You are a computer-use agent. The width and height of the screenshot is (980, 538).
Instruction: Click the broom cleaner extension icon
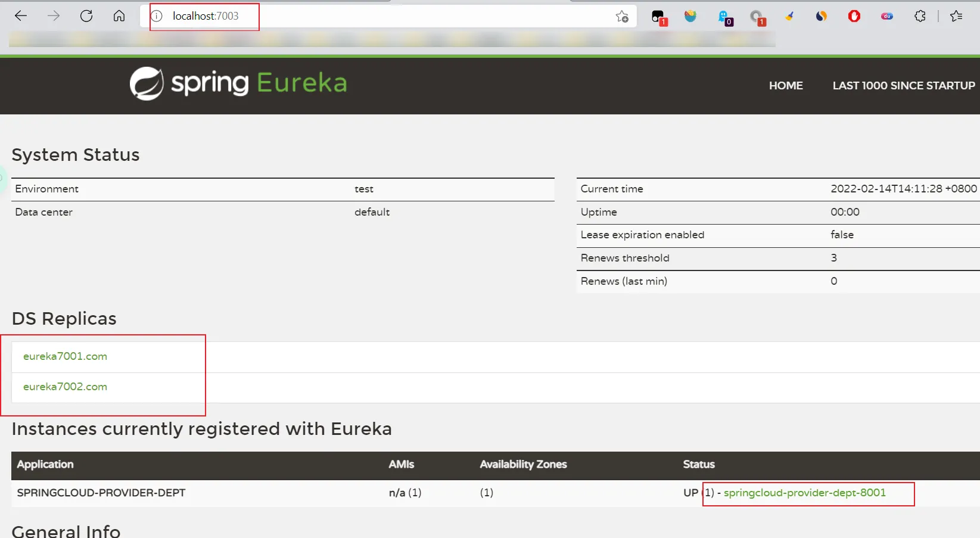click(789, 17)
